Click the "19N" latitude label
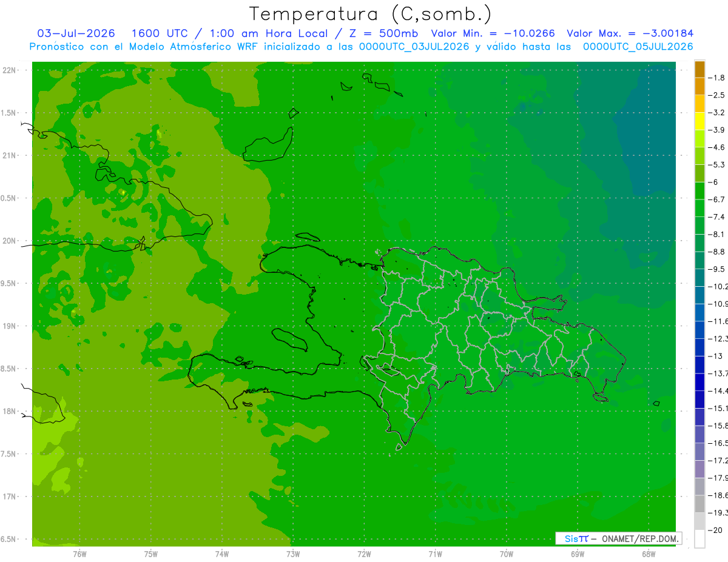728x562 pixels. [10, 326]
